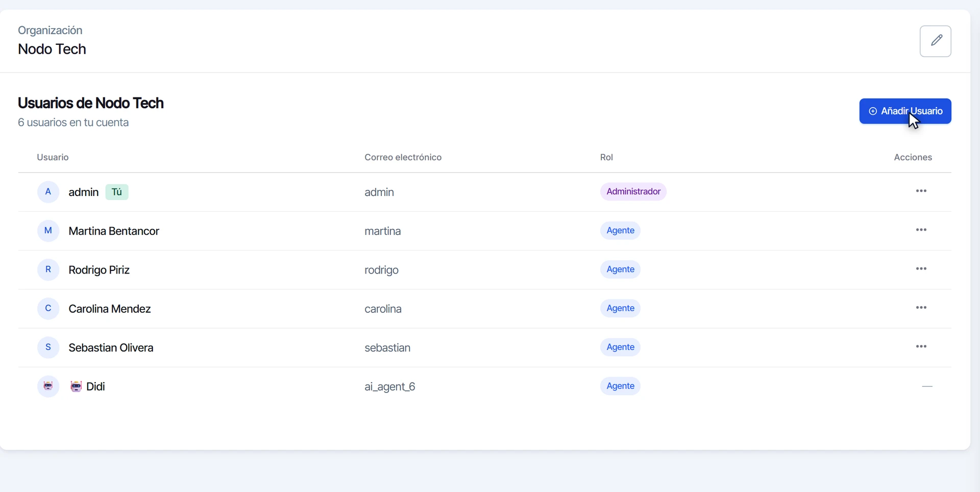Open actions menu for Sebastian Olivera

[x=921, y=347]
